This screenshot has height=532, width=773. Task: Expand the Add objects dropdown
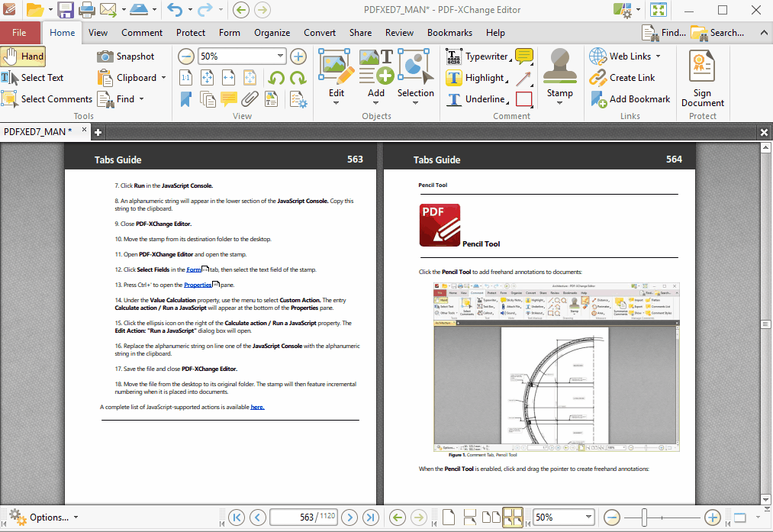375,103
